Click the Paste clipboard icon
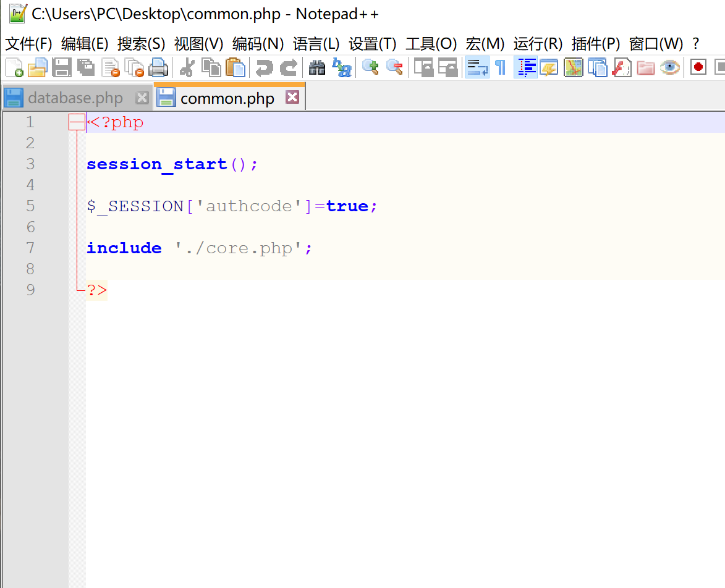725x588 pixels. 235,67
